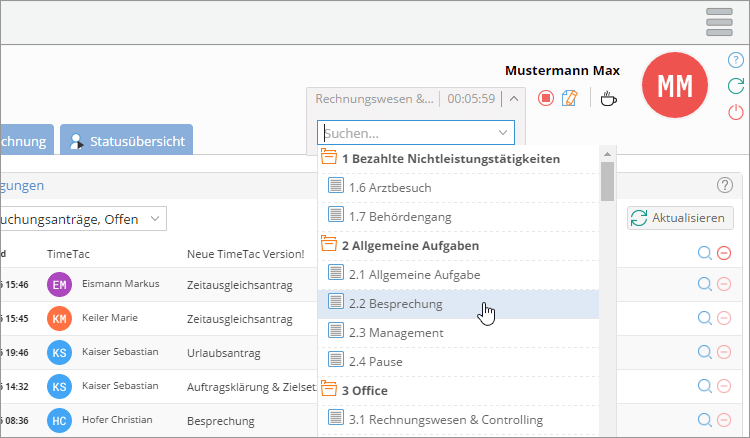Click the magnifier icon in Eismann Markus row
The image size is (750, 438).
(705, 284)
